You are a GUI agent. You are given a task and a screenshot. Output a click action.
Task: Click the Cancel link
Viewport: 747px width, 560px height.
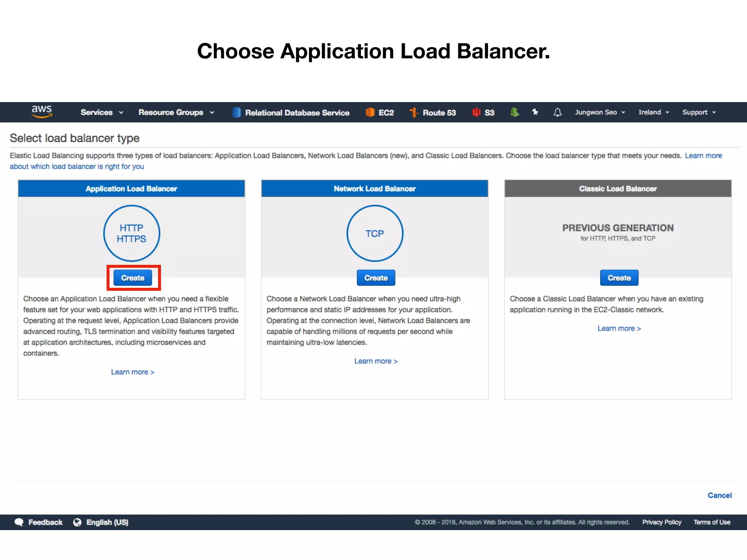click(x=720, y=495)
